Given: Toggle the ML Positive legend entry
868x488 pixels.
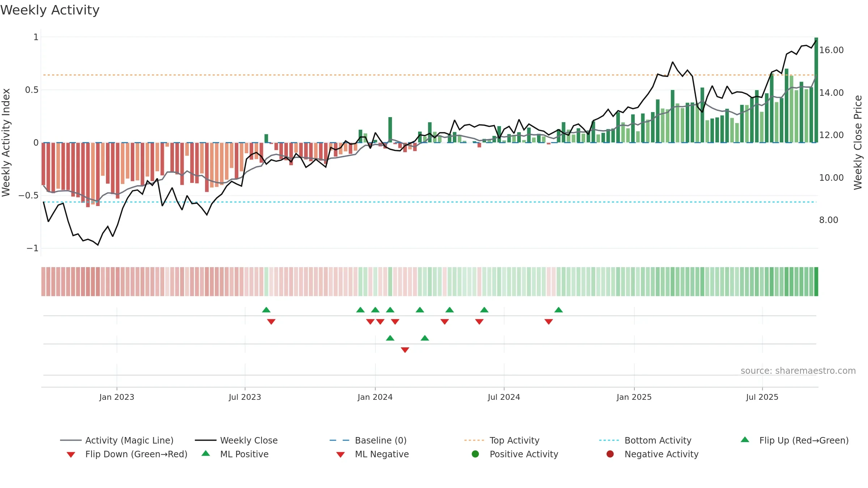Looking at the screenshot, I should point(235,454).
